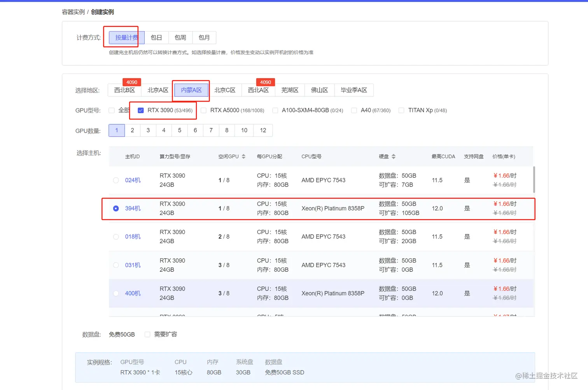Select radio button for host 031机
Image resolution: width=588 pixels, height=390 pixels.
point(116,265)
